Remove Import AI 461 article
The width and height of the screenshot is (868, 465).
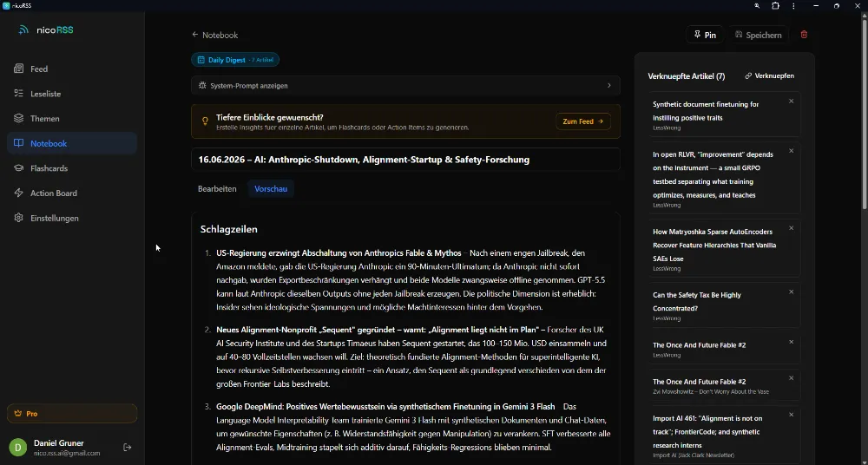click(791, 415)
